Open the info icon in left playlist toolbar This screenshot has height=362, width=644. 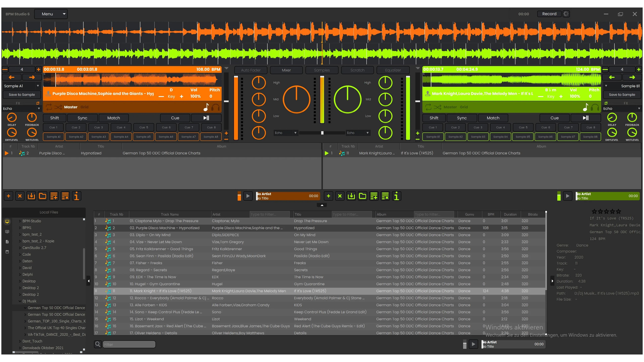tap(76, 196)
